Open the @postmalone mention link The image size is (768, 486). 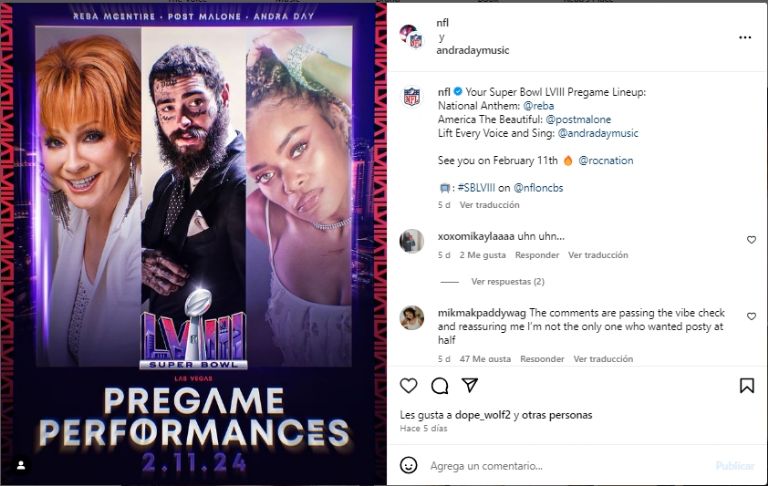tap(578, 120)
